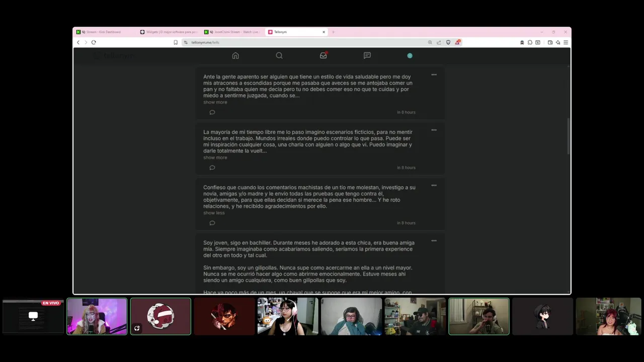The image size is (644, 362).
Task: Select participant with glasses and headset
Action: coord(351,316)
